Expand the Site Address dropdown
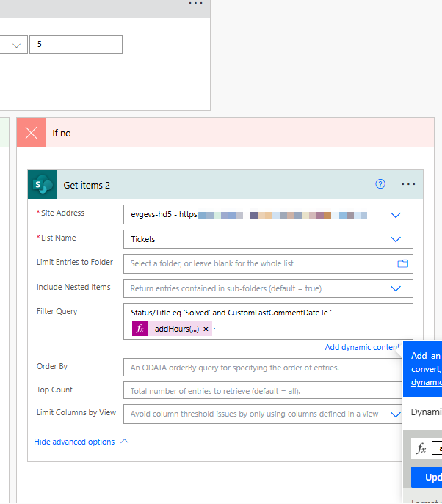Image resolution: width=442 pixels, height=504 pixels. coord(396,215)
